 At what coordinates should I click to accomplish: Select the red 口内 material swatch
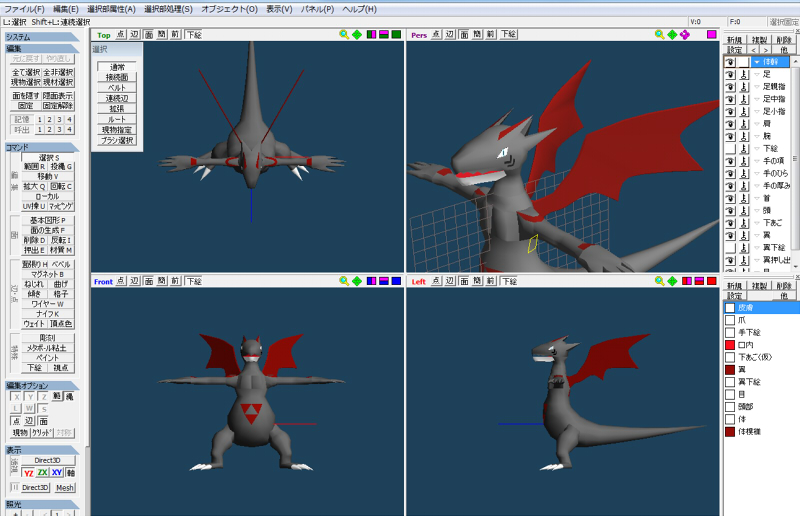[x=730, y=345]
